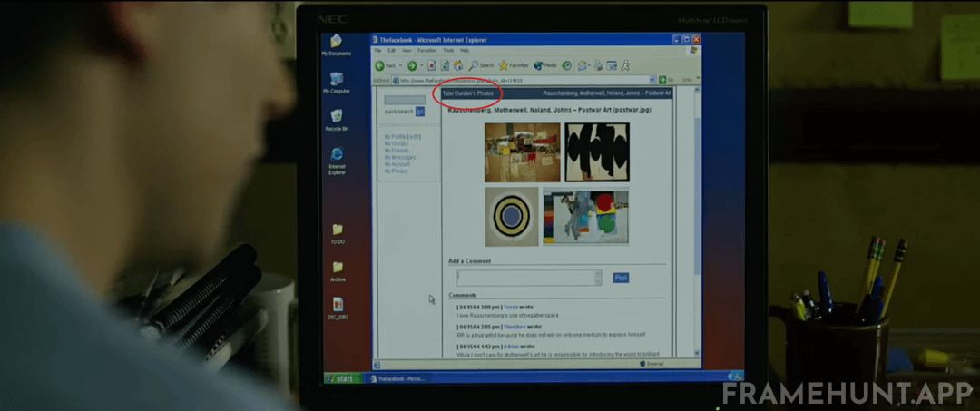Open the Media toolbar button
The image size is (980, 411).
tap(545, 65)
